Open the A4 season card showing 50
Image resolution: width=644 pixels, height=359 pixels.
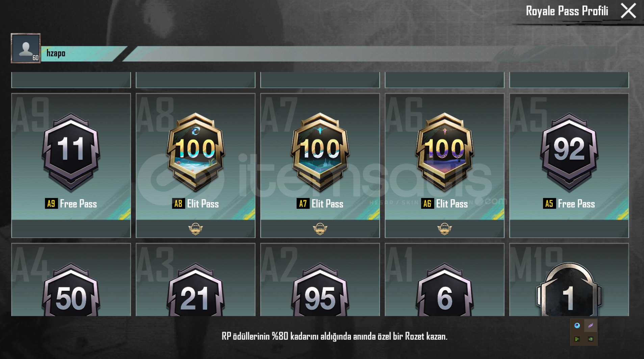pyautogui.click(x=71, y=280)
